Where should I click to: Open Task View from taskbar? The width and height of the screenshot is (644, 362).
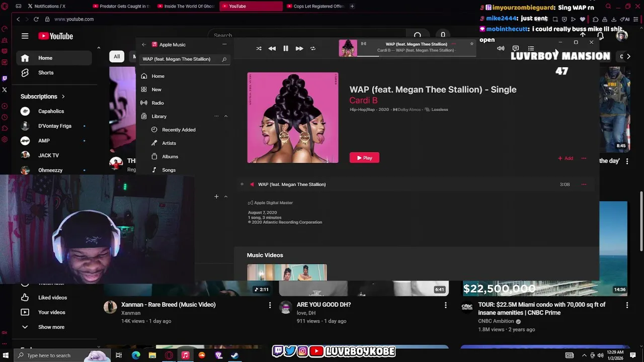pyautogui.click(x=119, y=355)
